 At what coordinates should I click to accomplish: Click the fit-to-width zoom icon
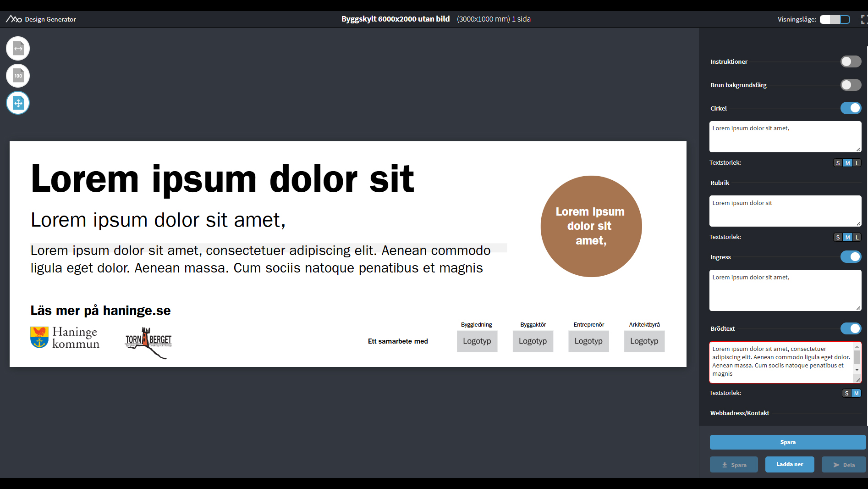pyautogui.click(x=18, y=49)
